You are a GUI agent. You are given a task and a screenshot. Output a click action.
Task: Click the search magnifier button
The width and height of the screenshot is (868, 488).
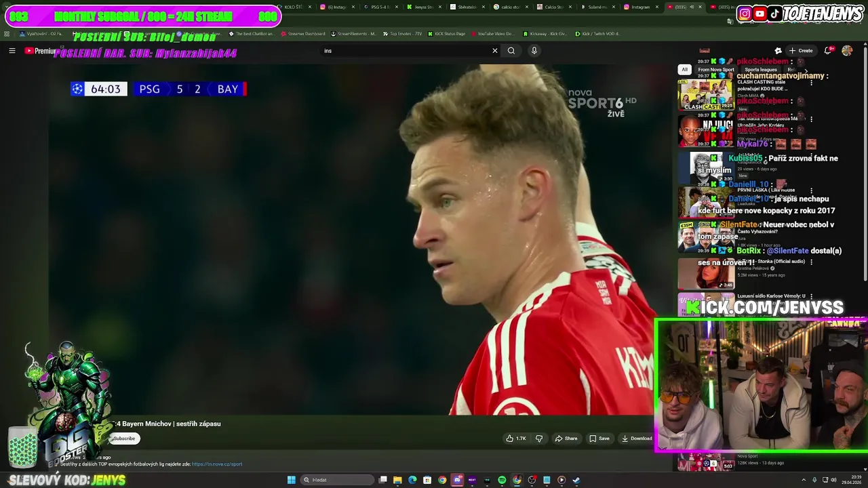pyautogui.click(x=511, y=51)
